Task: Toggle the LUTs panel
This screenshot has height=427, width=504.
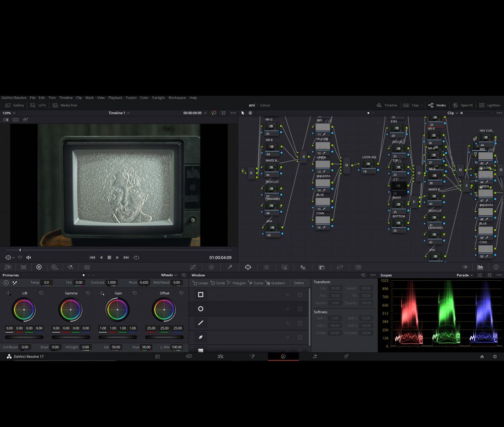Action: click(39, 105)
